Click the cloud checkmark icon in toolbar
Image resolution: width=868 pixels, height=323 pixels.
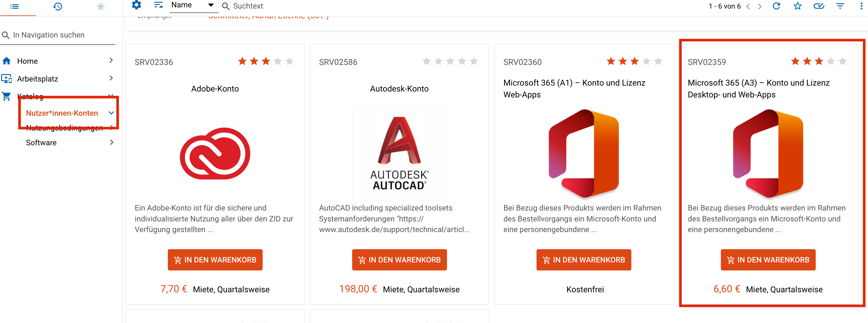click(819, 6)
